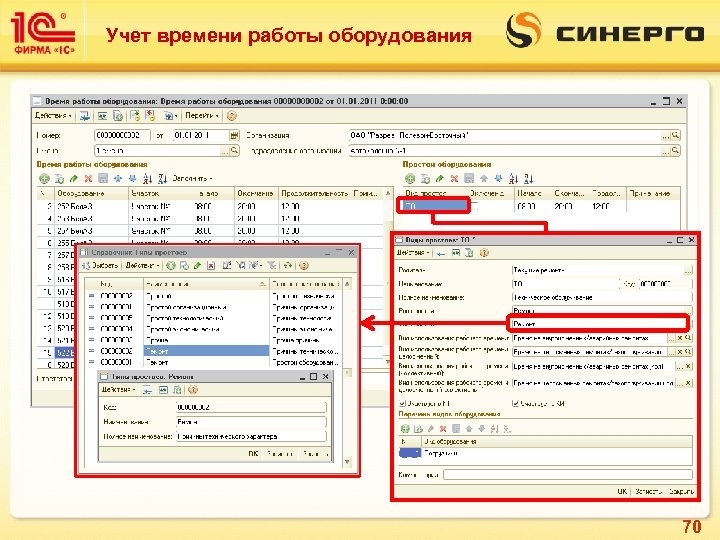Image resolution: width=720 pixels, height=540 pixels.
Task: Add row in Время работы оборудования table
Action: click(45, 179)
